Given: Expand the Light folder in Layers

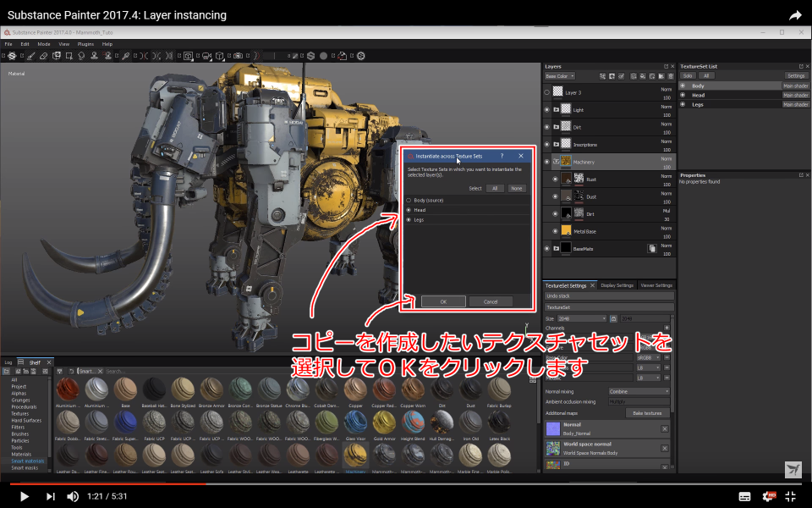Looking at the screenshot, I should tap(557, 110).
